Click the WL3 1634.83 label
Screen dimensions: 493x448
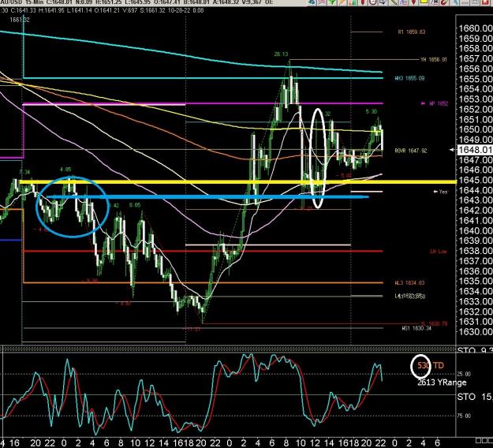(x=409, y=283)
